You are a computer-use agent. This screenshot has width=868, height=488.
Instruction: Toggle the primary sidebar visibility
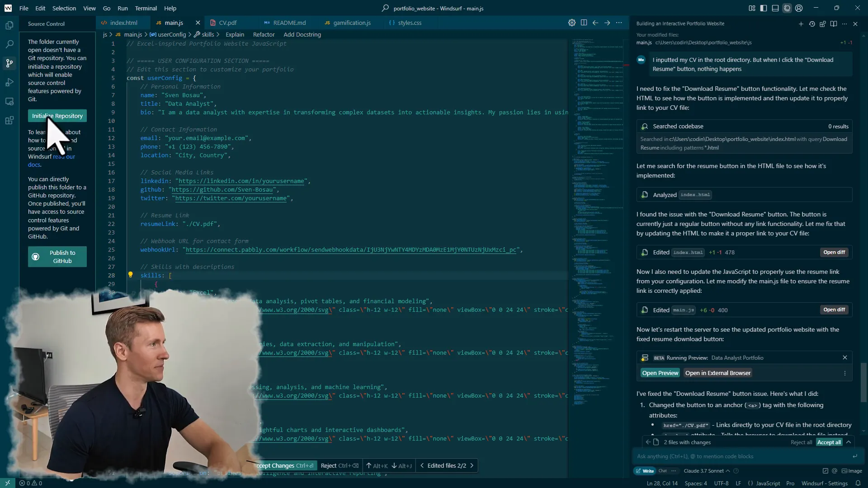[x=763, y=8]
